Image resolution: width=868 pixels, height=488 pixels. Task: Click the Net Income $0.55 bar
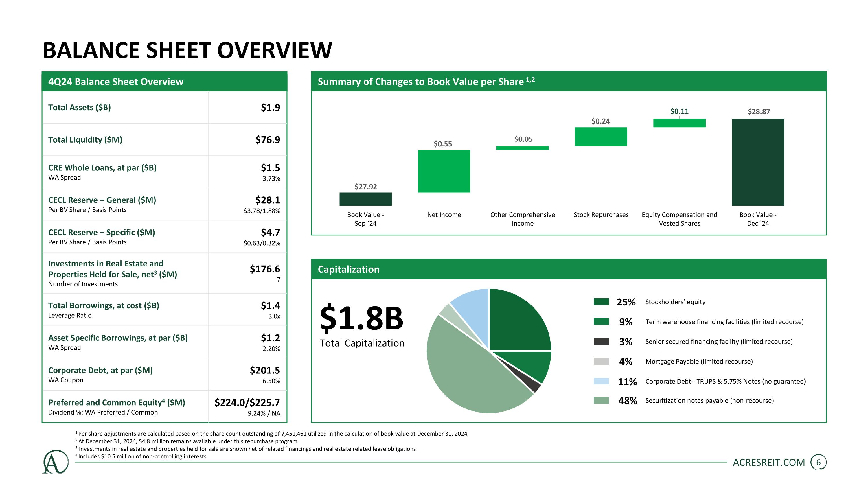click(444, 171)
